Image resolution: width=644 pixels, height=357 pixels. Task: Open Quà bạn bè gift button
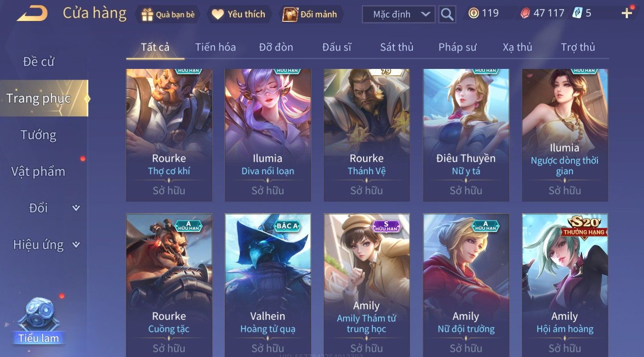[168, 15]
